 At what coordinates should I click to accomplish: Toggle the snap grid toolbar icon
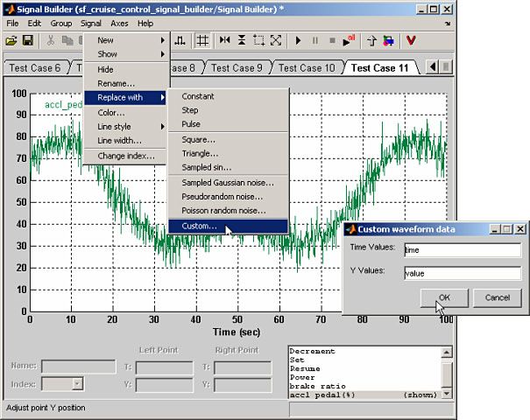[202, 41]
